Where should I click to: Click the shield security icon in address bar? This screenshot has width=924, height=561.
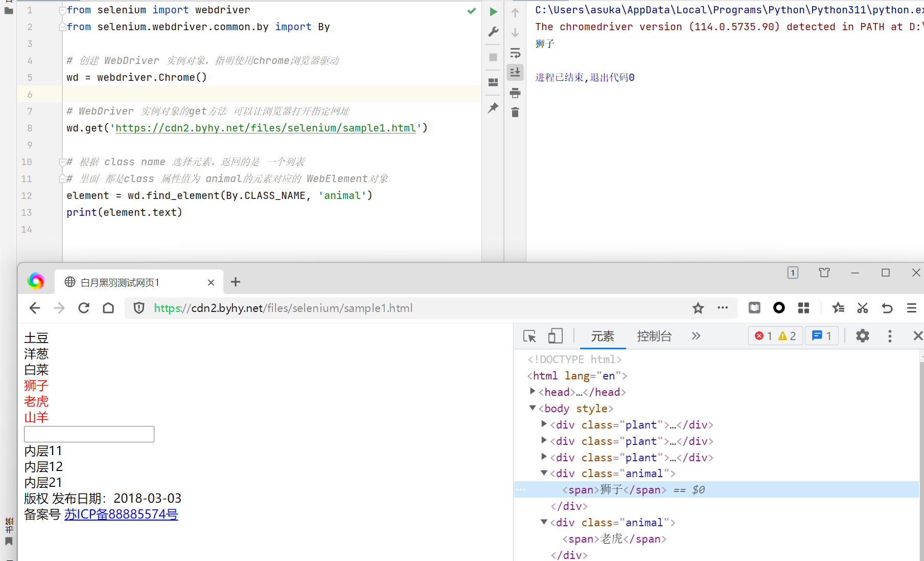[139, 308]
